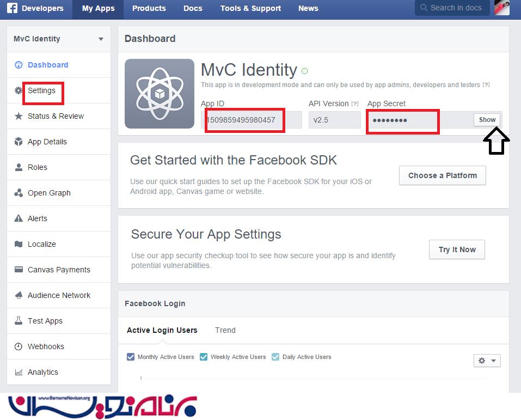Click Choose a Platform button
This screenshot has height=420, width=521.
coord(442,175)
